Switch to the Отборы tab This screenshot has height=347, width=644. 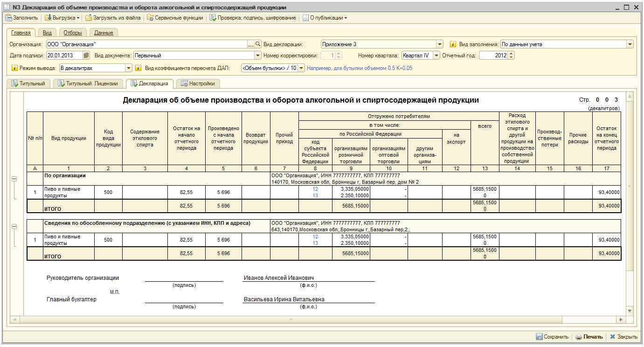pos(73,33)
